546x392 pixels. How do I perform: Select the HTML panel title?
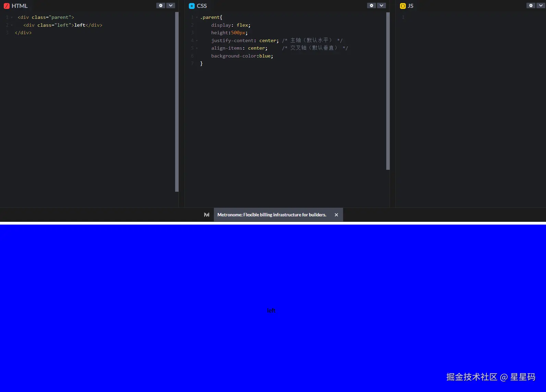coord(20,6)
